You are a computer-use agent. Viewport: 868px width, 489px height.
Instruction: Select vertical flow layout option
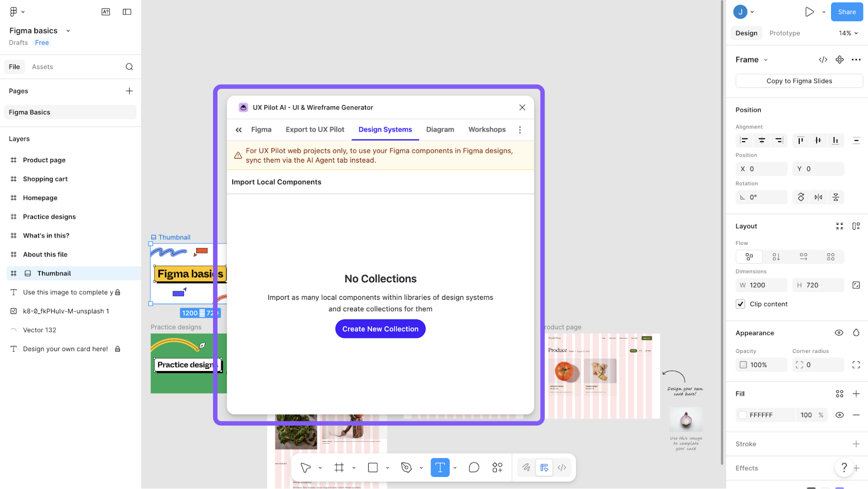coord(776,257)
